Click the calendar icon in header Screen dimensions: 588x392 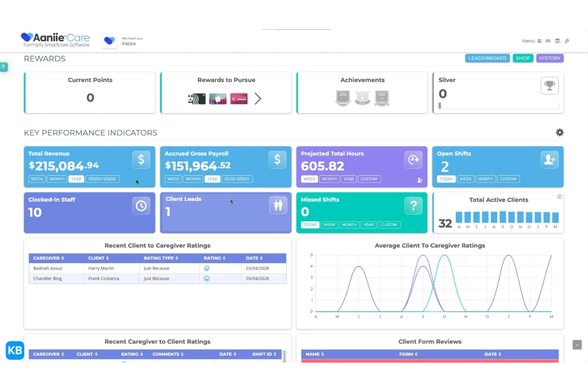[x=557, y=41]
